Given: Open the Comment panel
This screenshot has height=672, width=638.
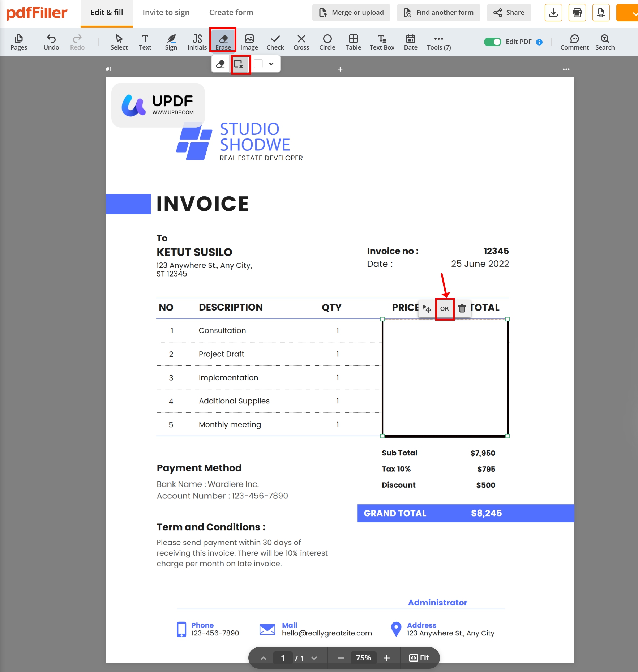Looking at the screenshot, I should click(574, 42).
